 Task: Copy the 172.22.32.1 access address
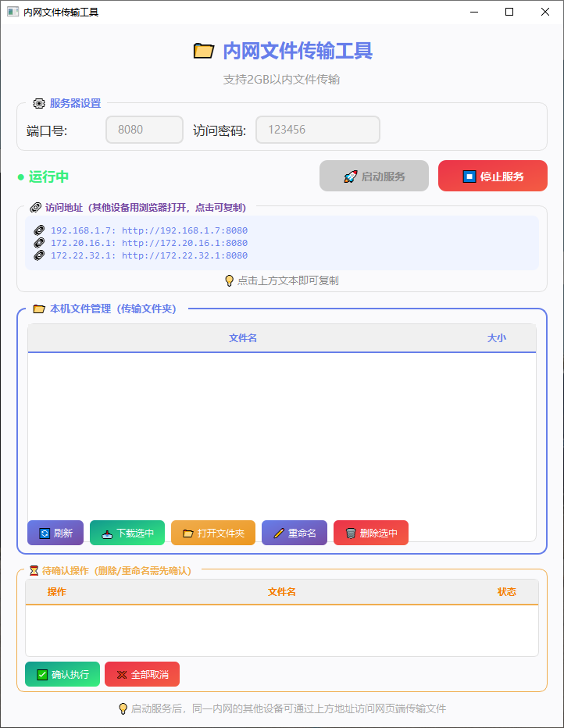click(x=149, y=255)
